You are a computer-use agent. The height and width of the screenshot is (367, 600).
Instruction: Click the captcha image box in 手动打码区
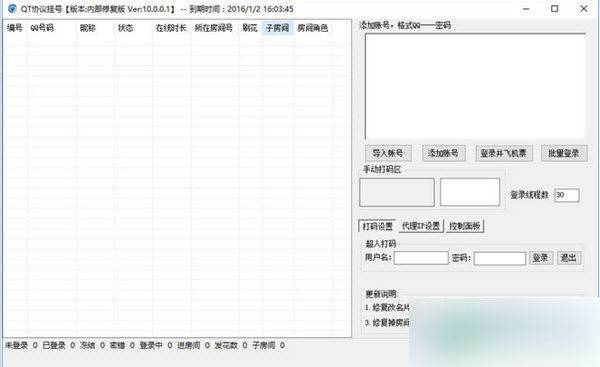[x=397, y=192]
